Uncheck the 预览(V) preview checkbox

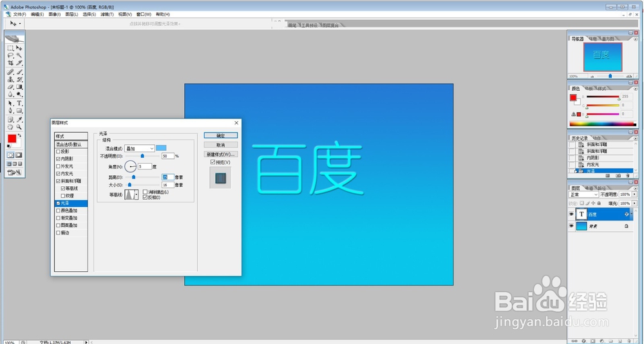point(213,162)
